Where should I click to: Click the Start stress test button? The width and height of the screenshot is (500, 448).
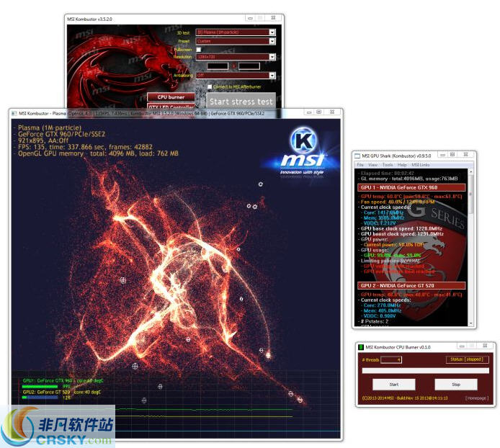coord(241,102)
